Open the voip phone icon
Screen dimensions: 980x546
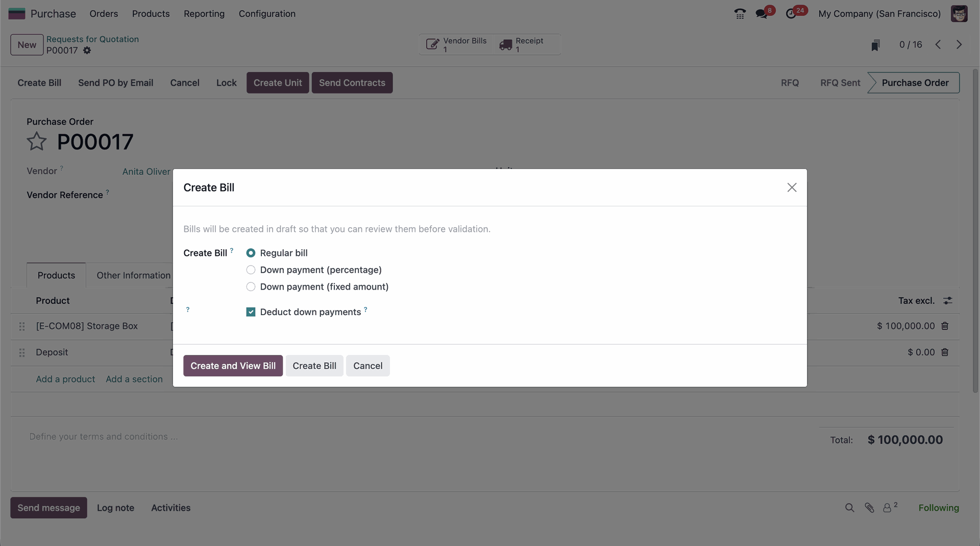click(740, 14)
